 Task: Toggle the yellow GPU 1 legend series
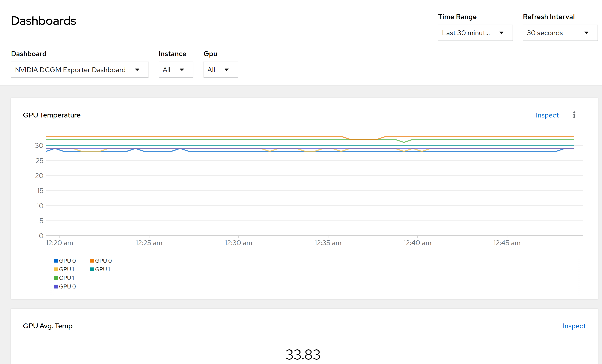[64, 269]
